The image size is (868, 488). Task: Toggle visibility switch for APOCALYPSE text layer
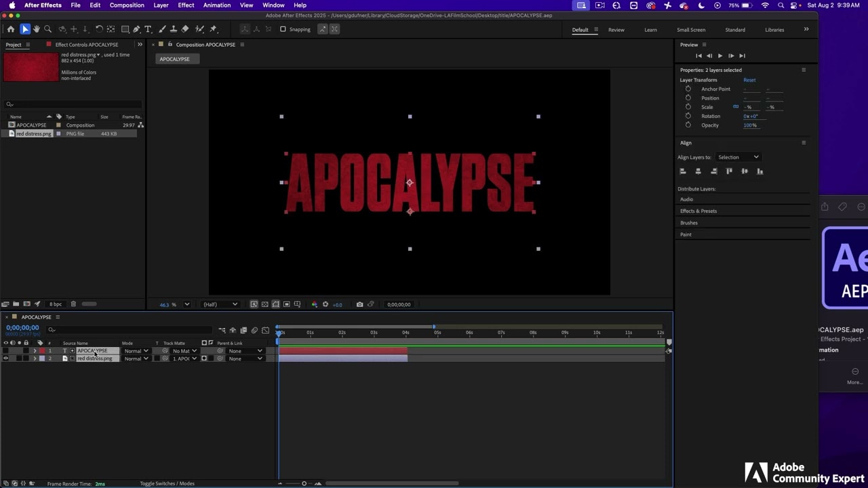[5, 350]
